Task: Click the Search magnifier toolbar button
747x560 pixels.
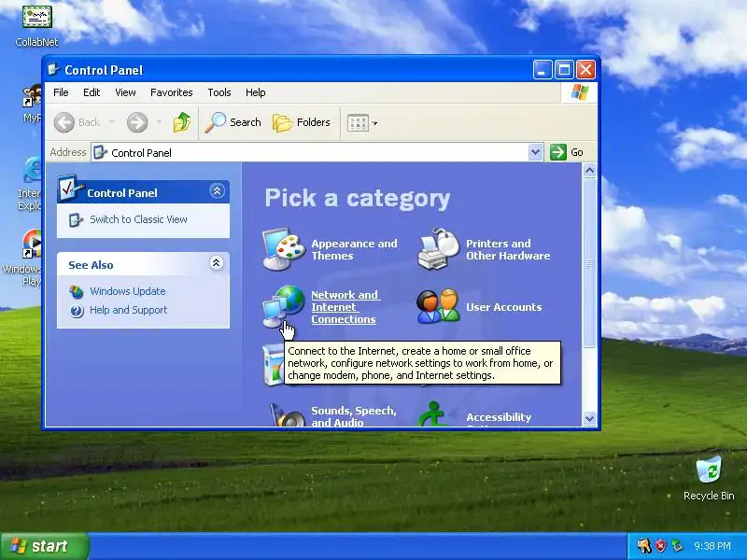Action: click(233, 122)
